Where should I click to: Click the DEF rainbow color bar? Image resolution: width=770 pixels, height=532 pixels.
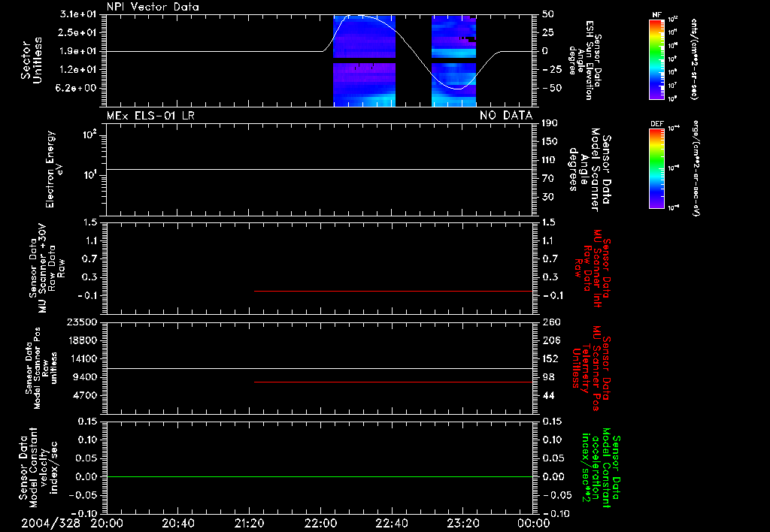pyautogui.click(x=656, y=168)
